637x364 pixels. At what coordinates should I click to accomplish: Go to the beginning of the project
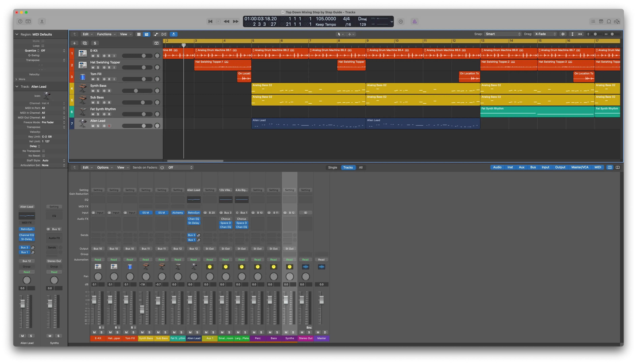pyautogui.click(x=210, y=22)
